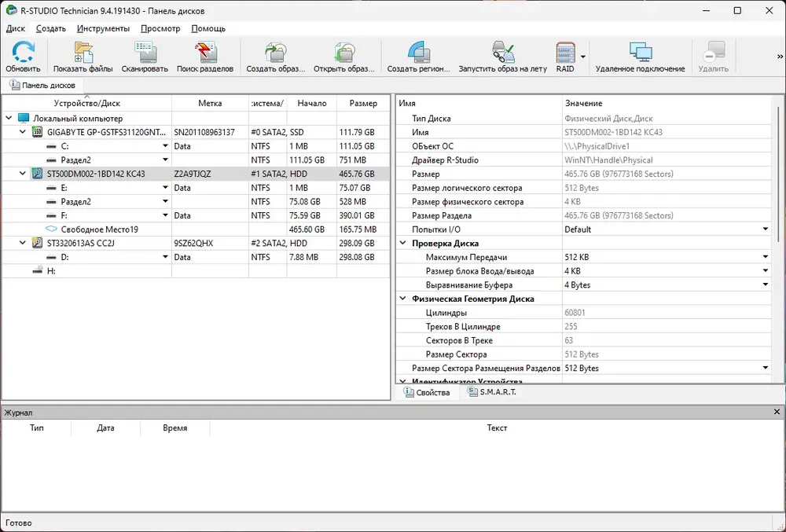The height and width of the screenshot is (532, 786).
Task: Select serial SN201108963137 cell
Action: pos(210,132)
